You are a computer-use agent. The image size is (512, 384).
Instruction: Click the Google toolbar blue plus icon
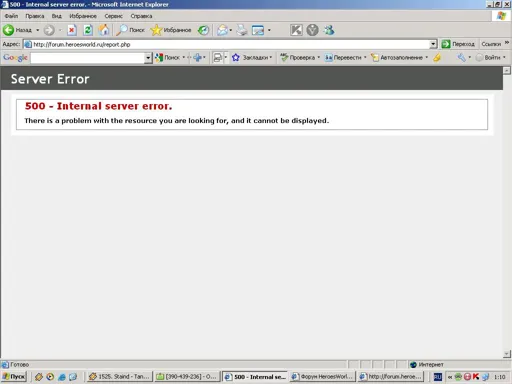(x=197, y=58)
